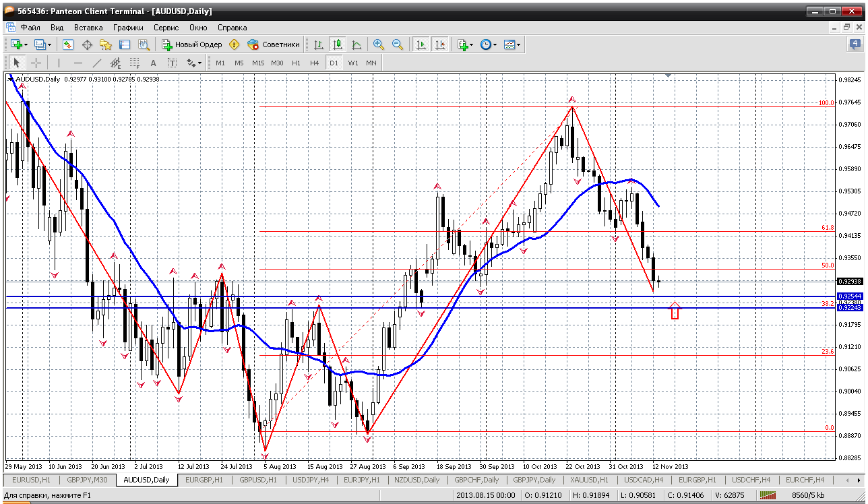Switch to the EURUSD,H1 chart tab
This screenshot has height=504, width=868.
click(x=31, y=480)
